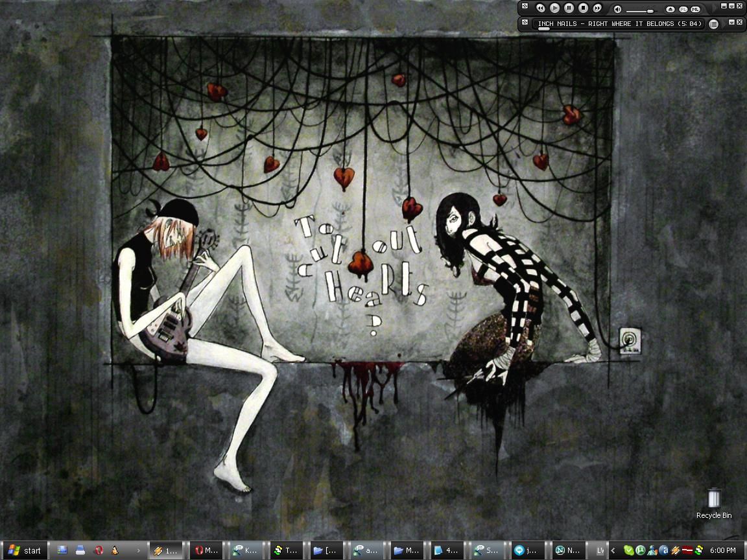Open green sync arrows tray icon
This screenshot has height=560, width=747.
point(699,550)
